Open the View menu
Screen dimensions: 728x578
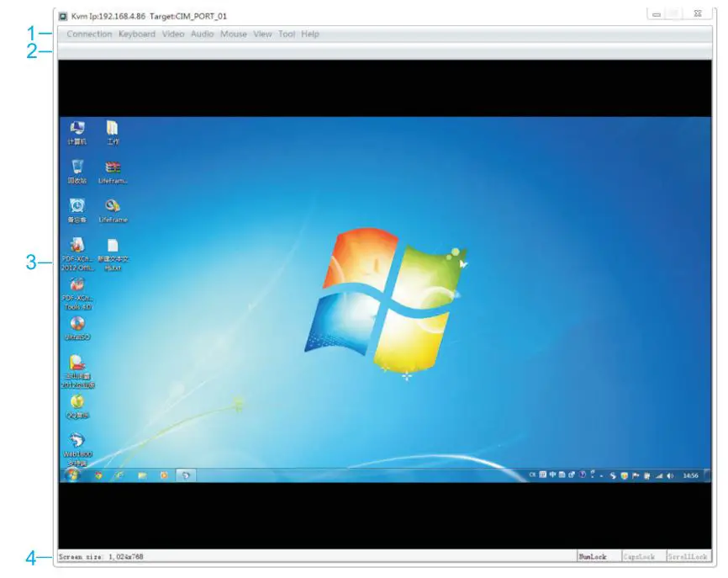(262, 34)
